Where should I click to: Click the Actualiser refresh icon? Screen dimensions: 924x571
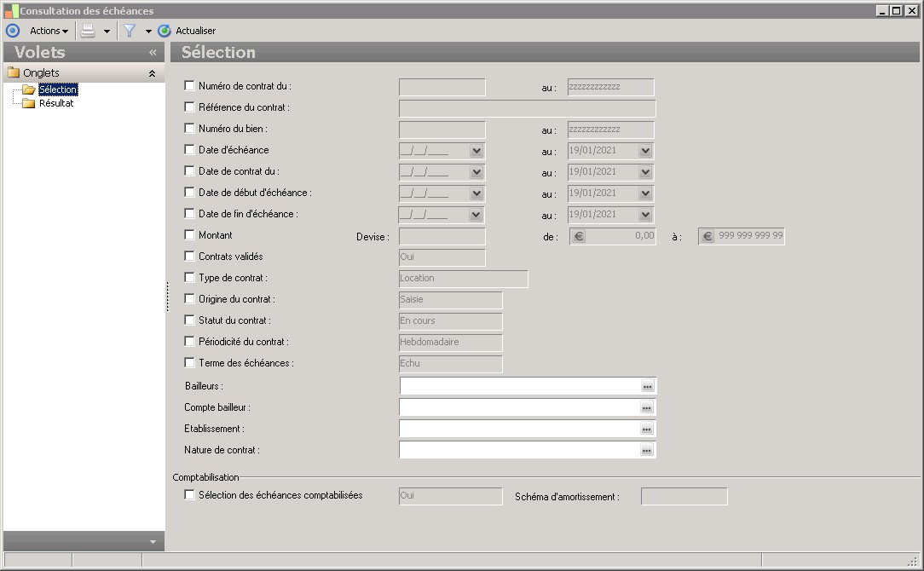[x=165, y=31]
